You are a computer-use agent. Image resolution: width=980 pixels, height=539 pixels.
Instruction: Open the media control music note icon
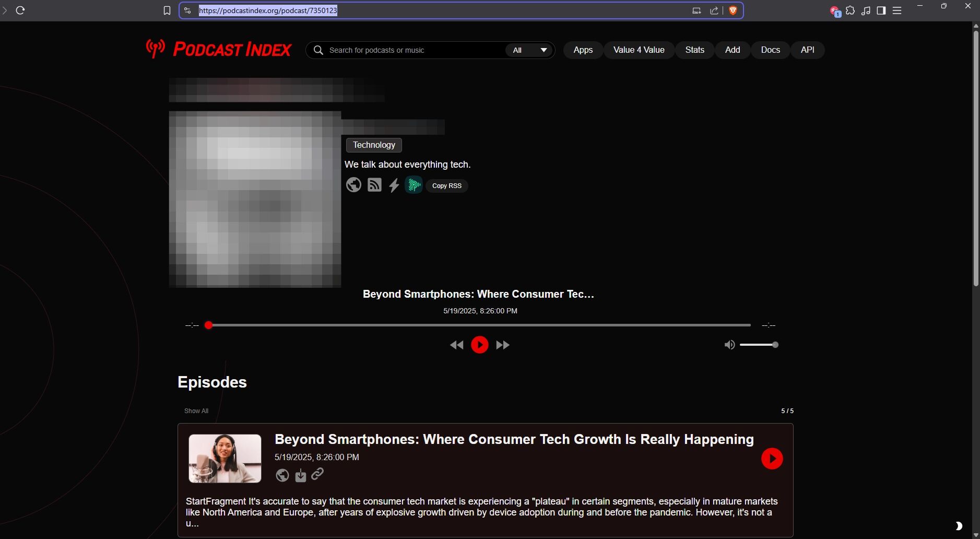(x=866, y=10)
